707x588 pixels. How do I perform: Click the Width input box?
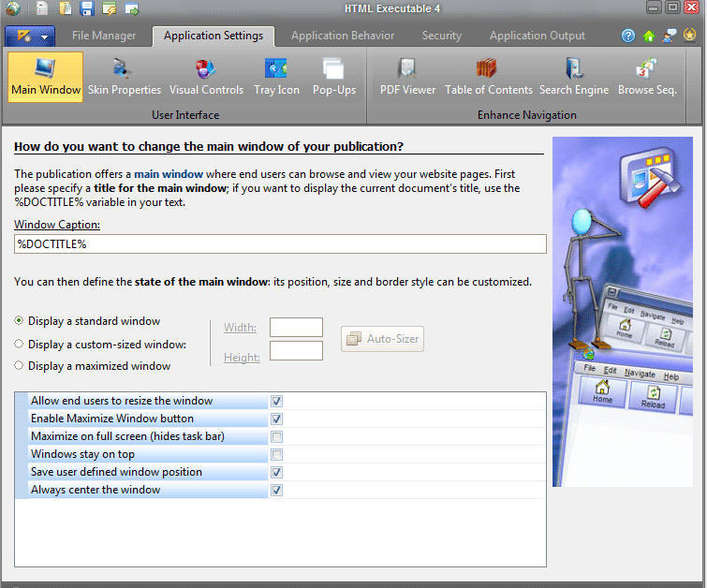296,328
